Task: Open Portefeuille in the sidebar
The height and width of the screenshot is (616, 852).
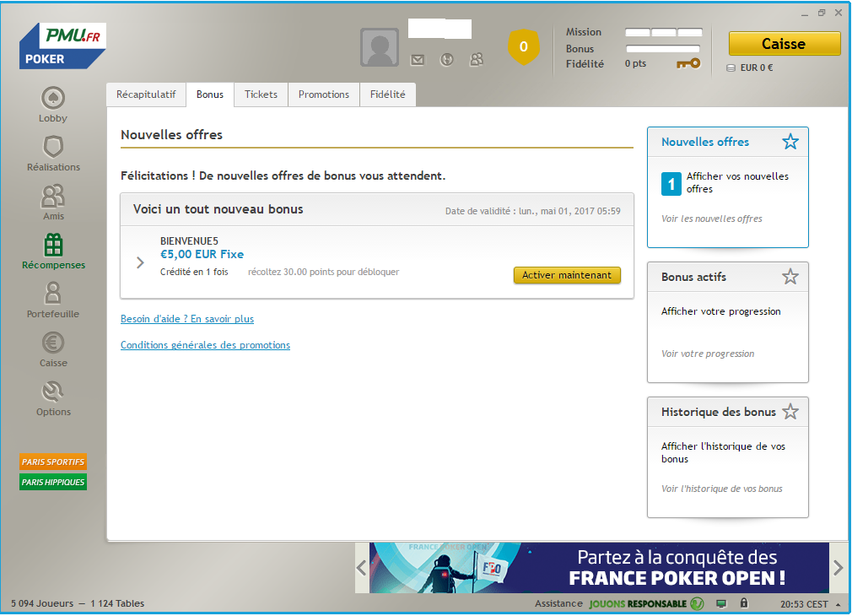Action: click(53, 294)
